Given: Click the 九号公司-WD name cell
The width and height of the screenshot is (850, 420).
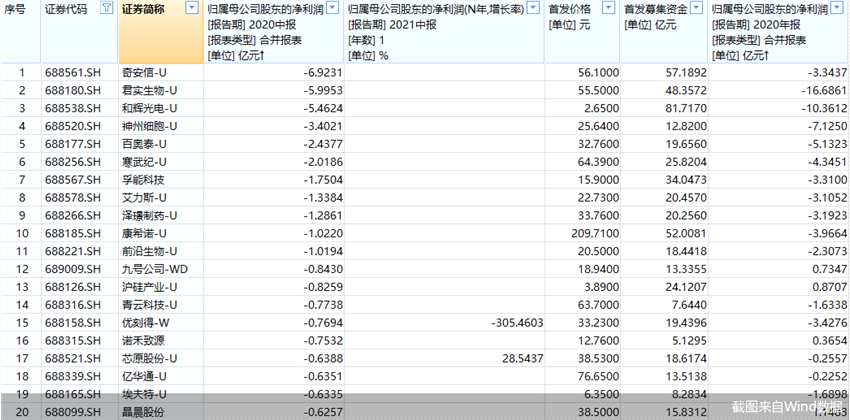Looking at the screenshot, I should (x=155, y=269).
